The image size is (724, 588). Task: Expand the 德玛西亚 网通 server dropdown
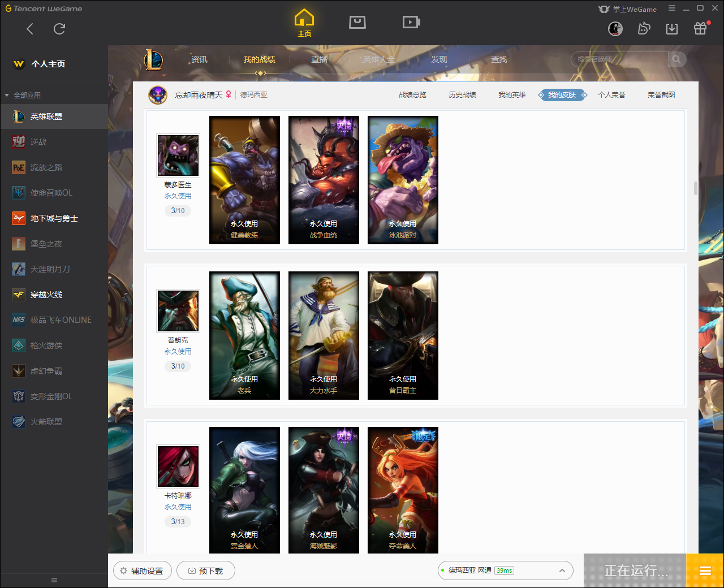point(506,570)
